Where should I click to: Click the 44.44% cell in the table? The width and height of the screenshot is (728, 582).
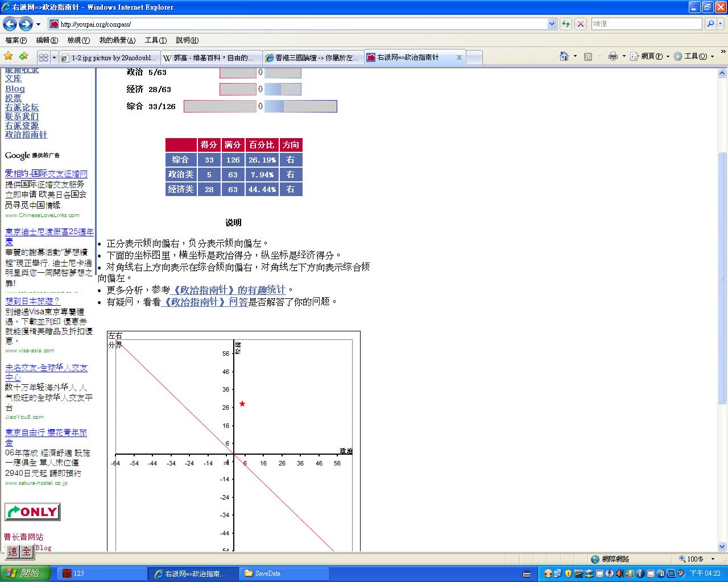coord(262,189)
